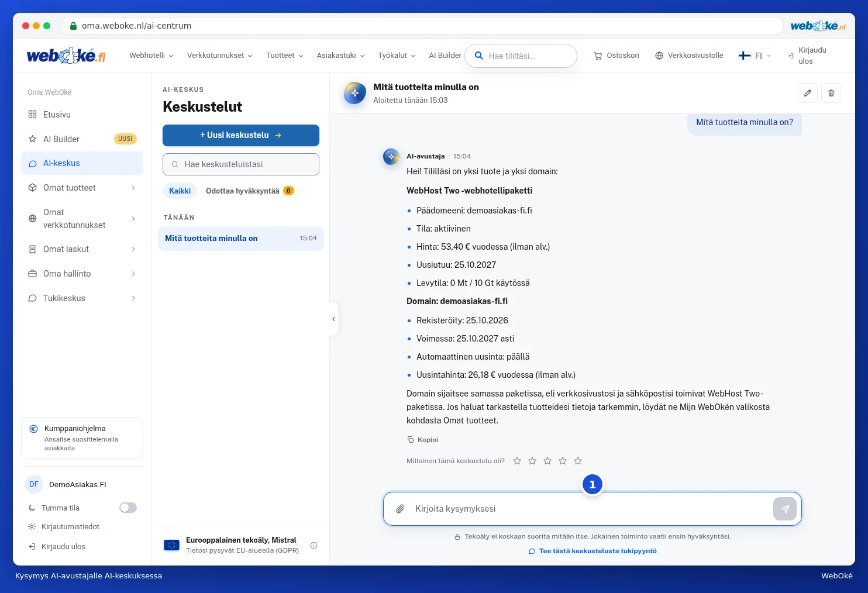Click Kirjaudu ulos in top bar
This screenshot has width=868, height=593.
807,56
